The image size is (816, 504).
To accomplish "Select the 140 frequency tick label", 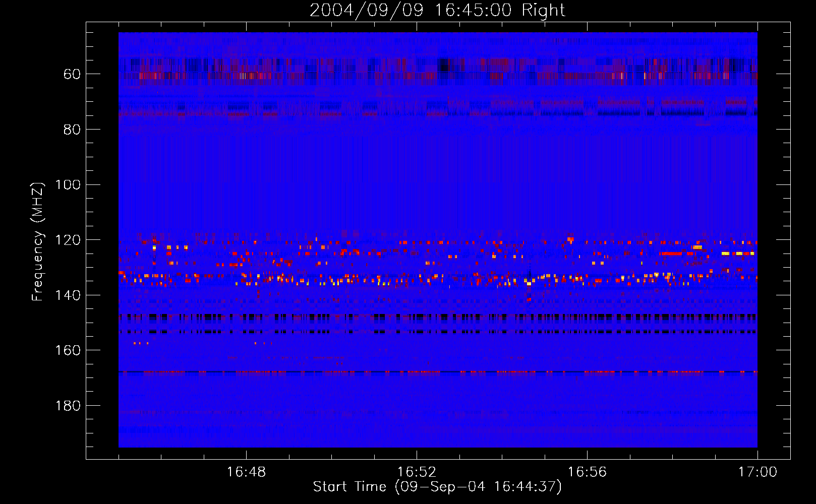I will (68, 295).
